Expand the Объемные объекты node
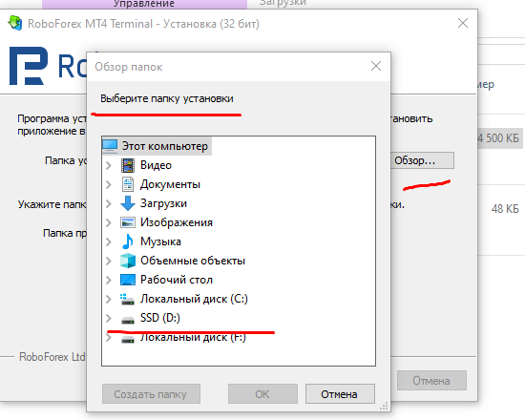525x420 pixels. pos(109,261)
